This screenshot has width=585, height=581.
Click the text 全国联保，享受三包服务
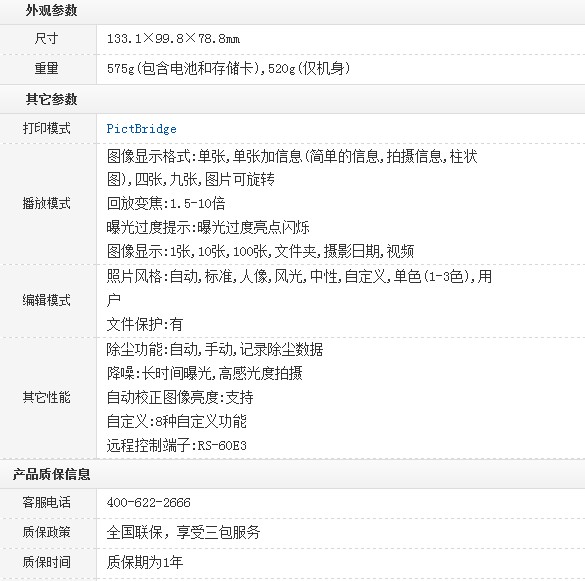[x=183, y=532]
